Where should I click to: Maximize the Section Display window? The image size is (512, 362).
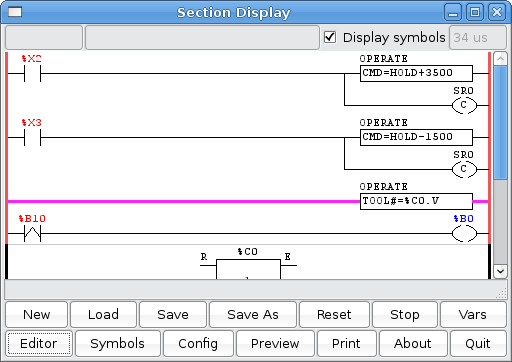tap(475, 12)
